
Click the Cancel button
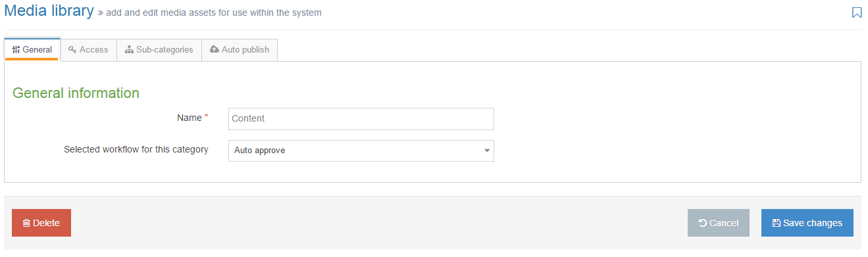point(719,223)
